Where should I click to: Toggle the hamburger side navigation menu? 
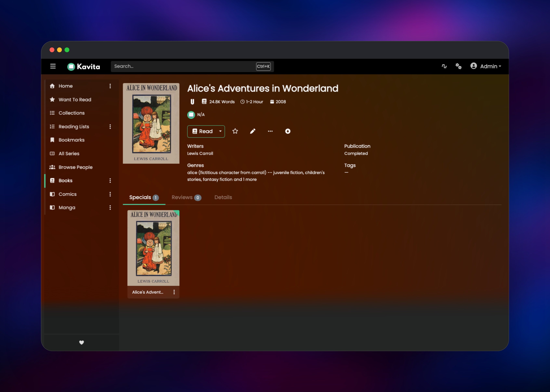point(53,66)
